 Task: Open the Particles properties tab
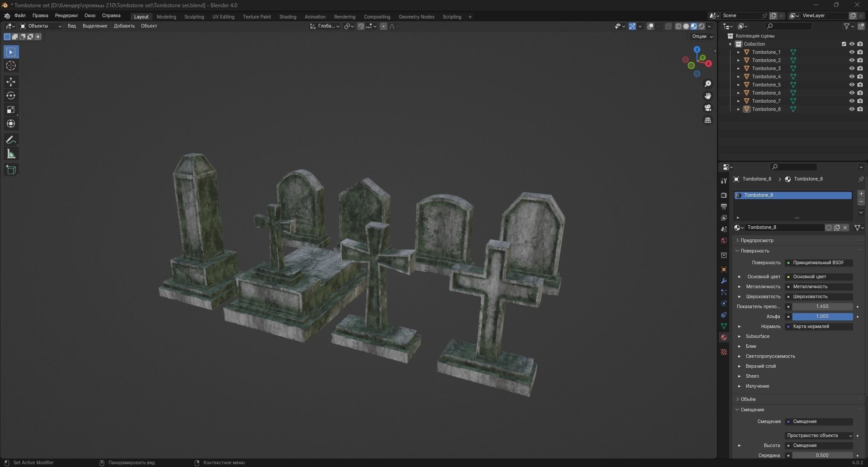[724, 292]
